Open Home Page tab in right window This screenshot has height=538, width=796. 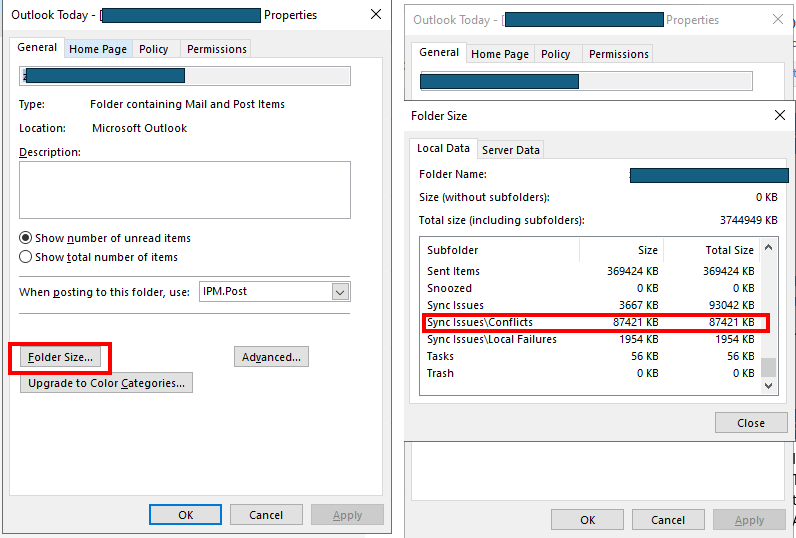[500, 54]
